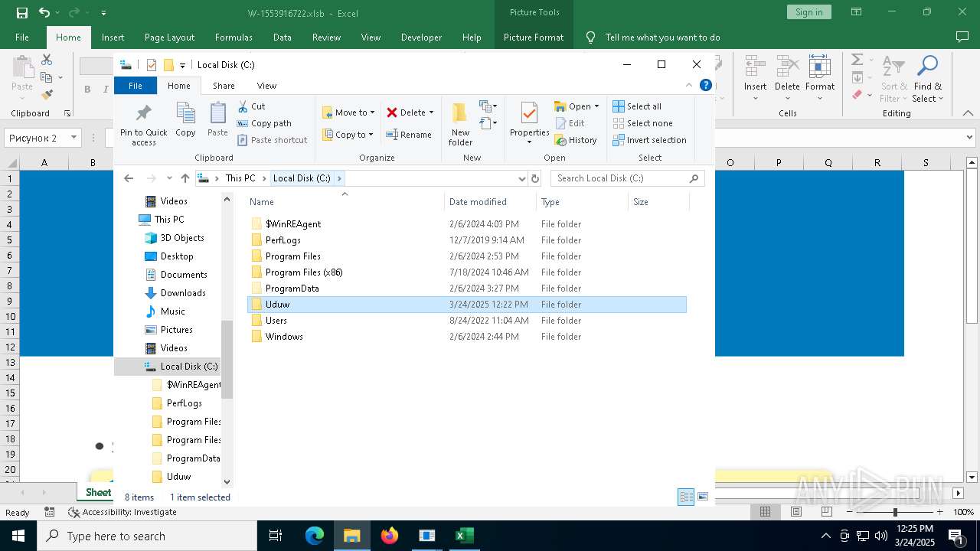Select the Uduw folder in file list
Image resolution: width=980 pixels, height=551 pixels.
point(467,305)
